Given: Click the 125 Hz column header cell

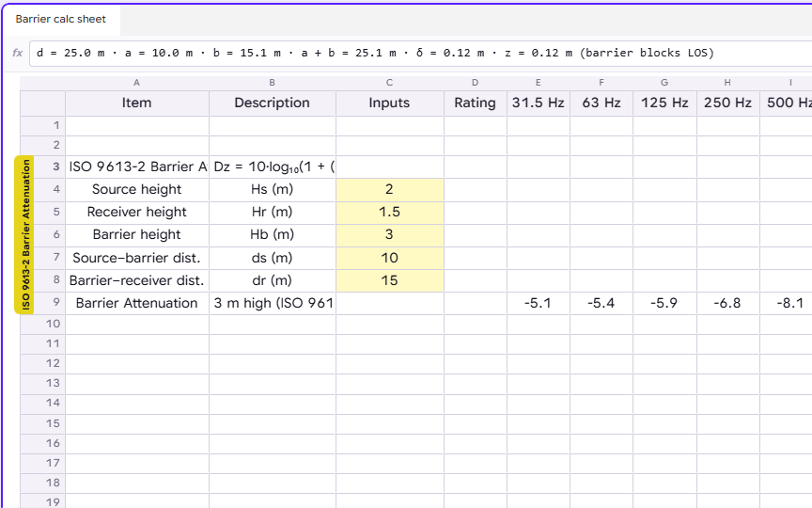Looking at the screenshot, I should pyautogui.click(x=664, y=103).
